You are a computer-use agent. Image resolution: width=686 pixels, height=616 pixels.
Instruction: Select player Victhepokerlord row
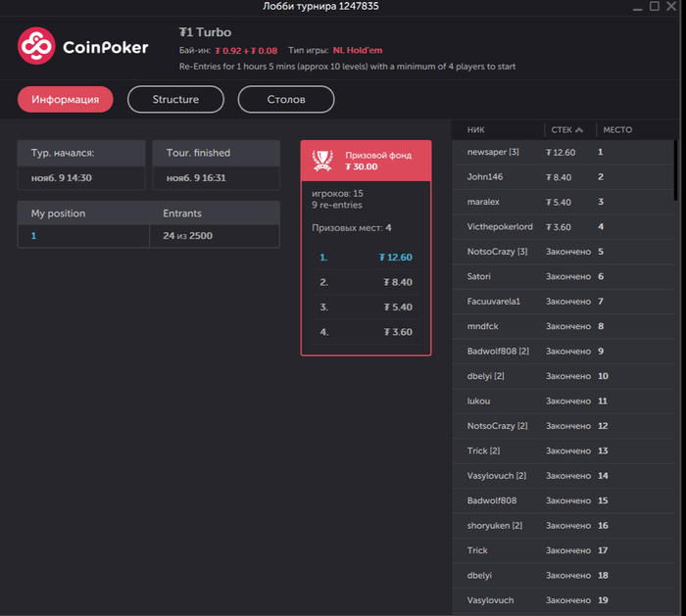[563, 227]
